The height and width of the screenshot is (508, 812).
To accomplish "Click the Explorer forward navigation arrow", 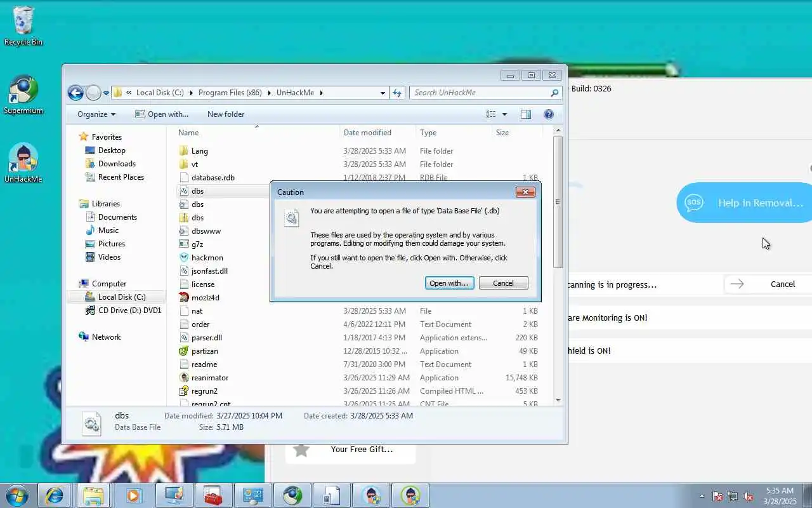I will [93, 93].
